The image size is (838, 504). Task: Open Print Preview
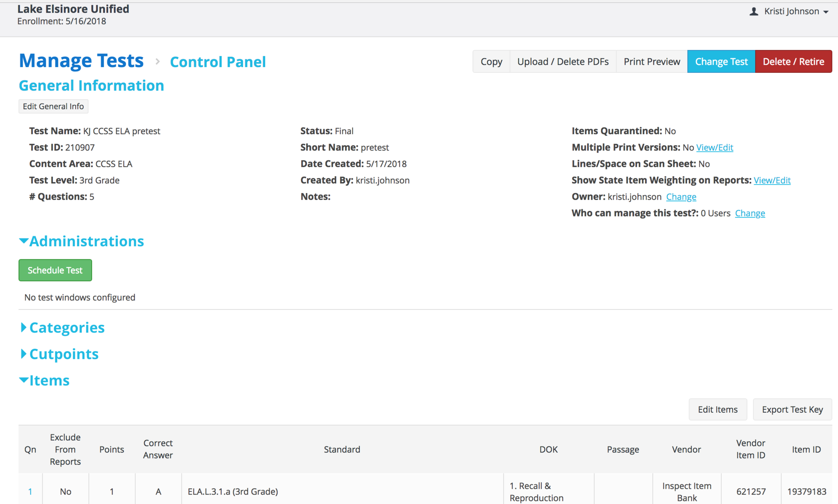651,62
